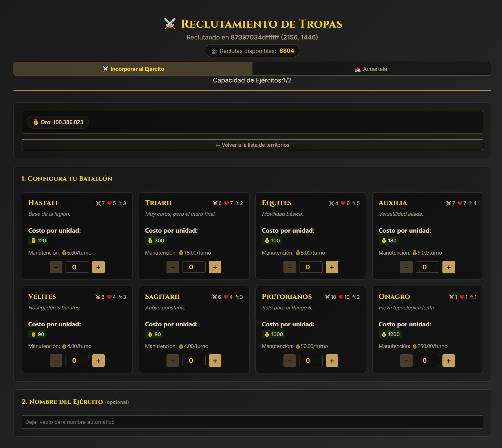Increase Sagitarii quantity using plus
The height and width of the screenshot is (448, 502).
coord(215,361)
